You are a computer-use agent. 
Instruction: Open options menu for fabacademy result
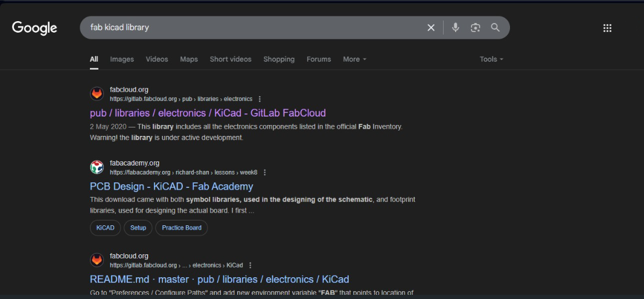(x=265, y=172)
